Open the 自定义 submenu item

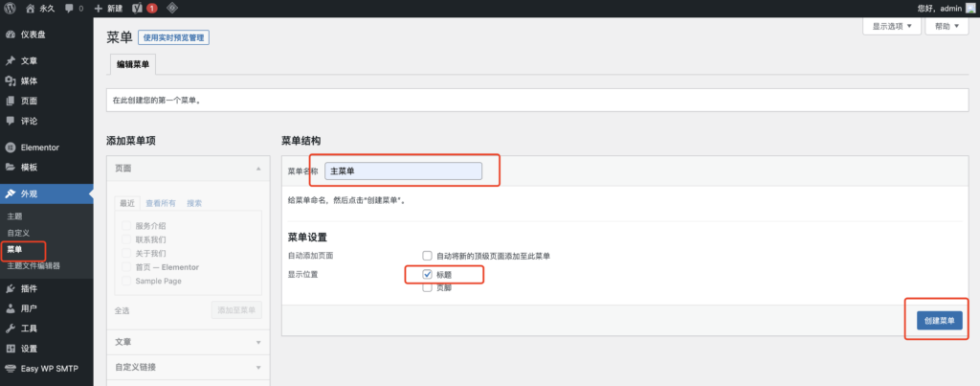(x=19, y=233)
